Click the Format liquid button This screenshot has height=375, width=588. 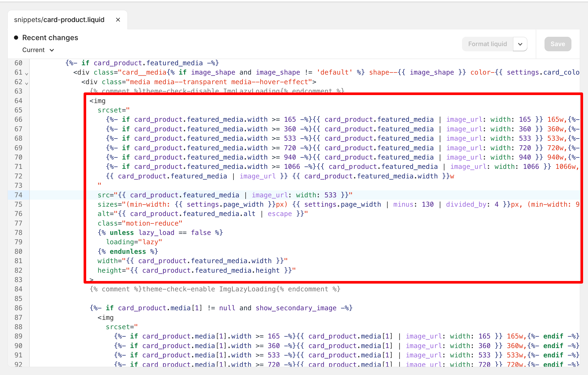(487, 44)
